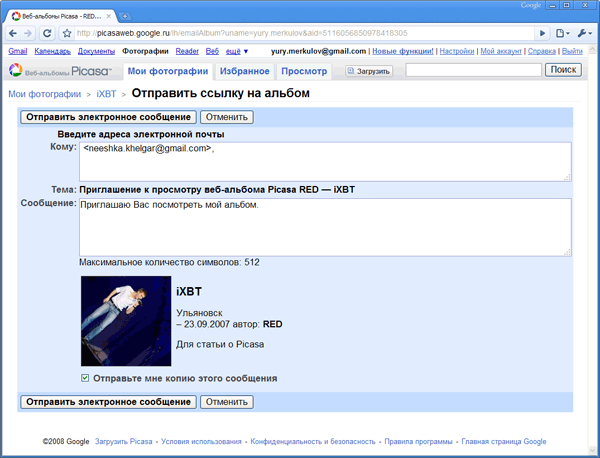
Task: Open 'Загрузить Picasa' footer link
Action: [x=123, y=442]
